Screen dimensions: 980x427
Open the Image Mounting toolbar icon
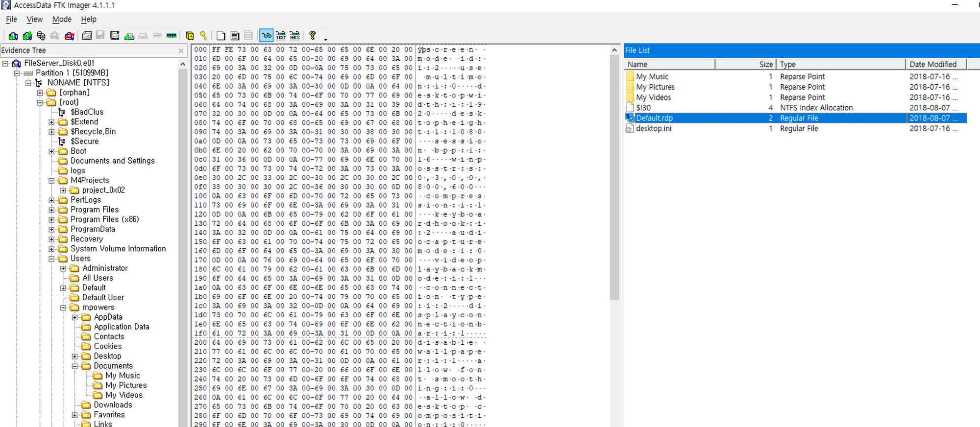[x=41, y=36]
